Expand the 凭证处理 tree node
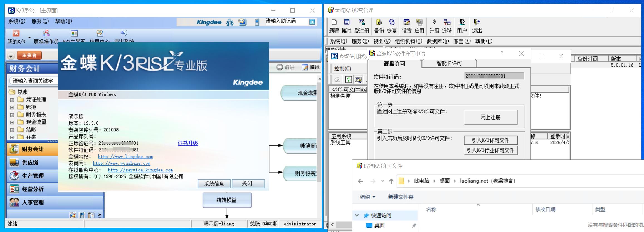644x232 pixels. click(12, 100)
